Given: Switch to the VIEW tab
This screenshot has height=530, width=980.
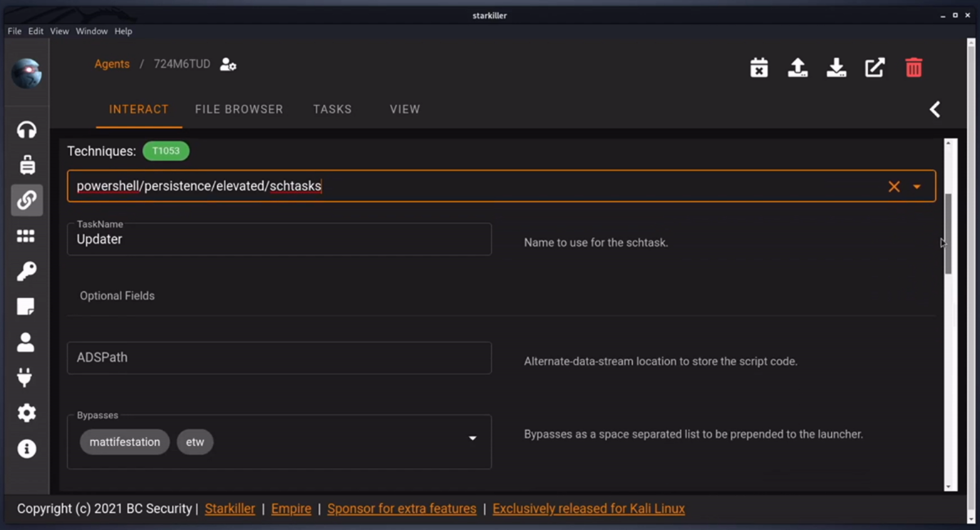Looking at the screenshot, I should [405, 109].
